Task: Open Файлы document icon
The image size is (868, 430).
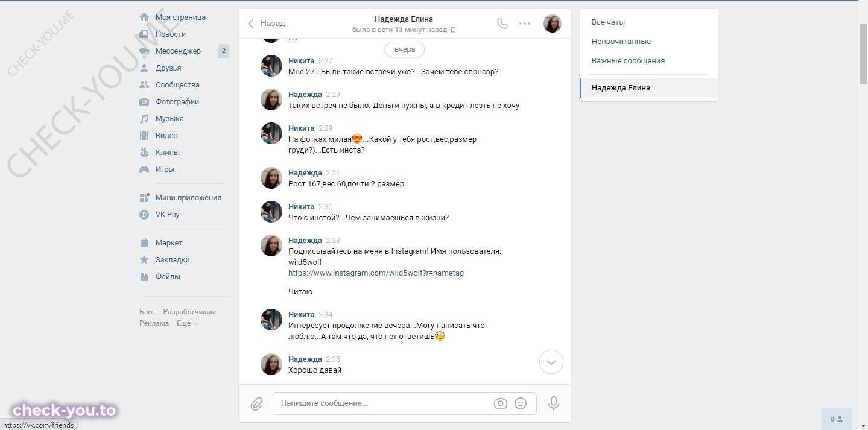Action: click(x=144, y=277)
